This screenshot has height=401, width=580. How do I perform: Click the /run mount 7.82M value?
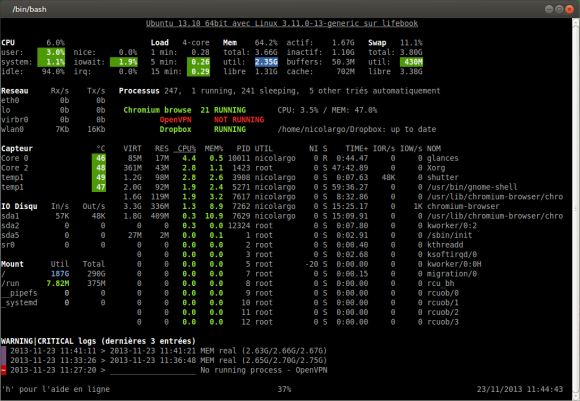click(58, 283)
